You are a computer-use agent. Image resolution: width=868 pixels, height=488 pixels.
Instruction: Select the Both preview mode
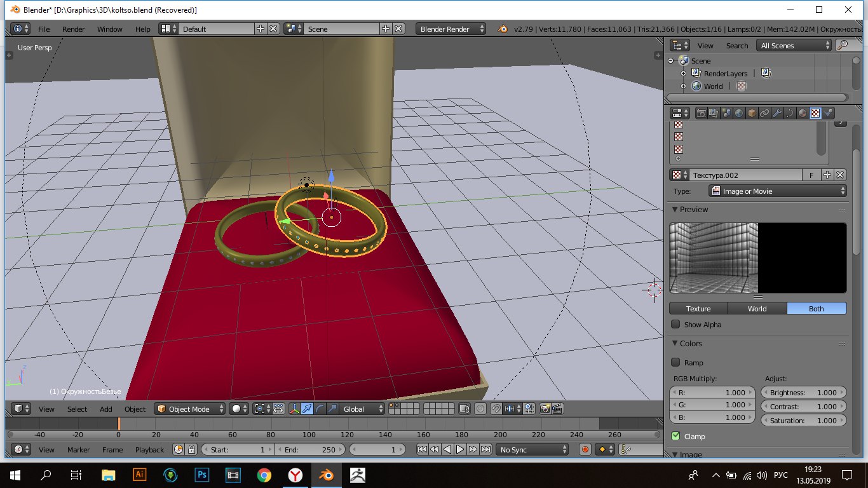click(x=817, y=308)
